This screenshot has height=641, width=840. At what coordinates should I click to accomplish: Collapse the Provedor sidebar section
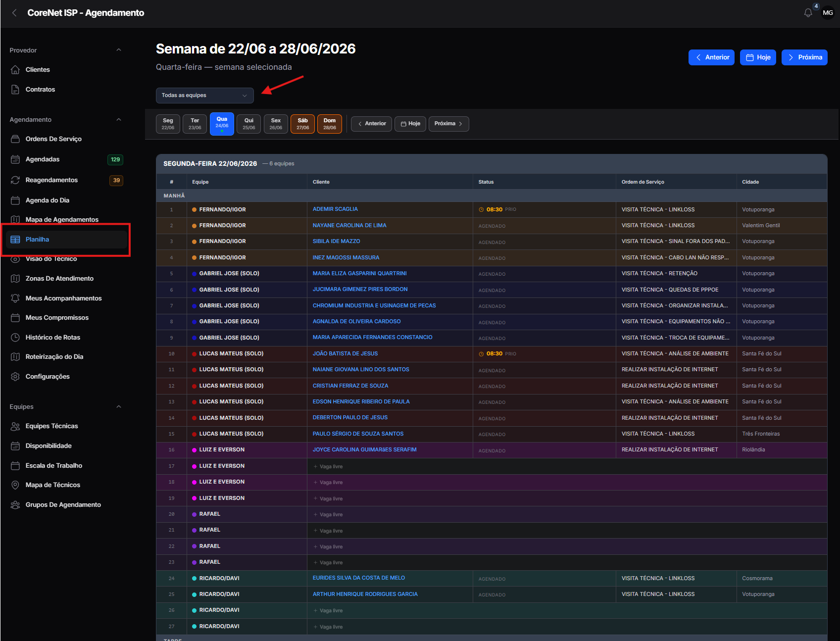[118, 50]
